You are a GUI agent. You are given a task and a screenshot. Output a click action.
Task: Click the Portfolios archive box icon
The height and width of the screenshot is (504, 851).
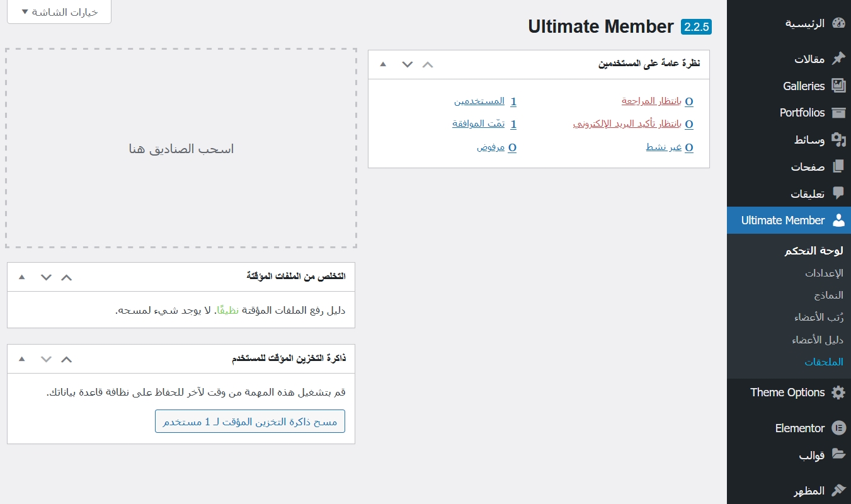tap(838, 113)
